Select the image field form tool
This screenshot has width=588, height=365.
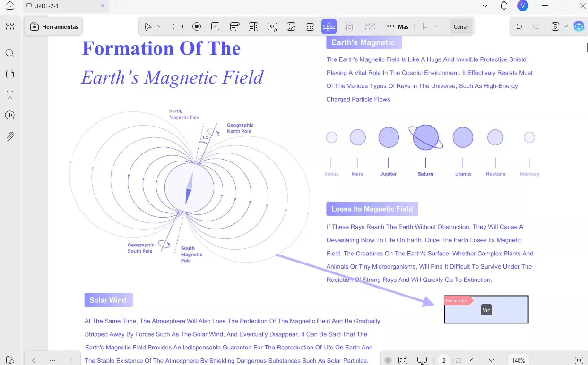coord(291,27)
